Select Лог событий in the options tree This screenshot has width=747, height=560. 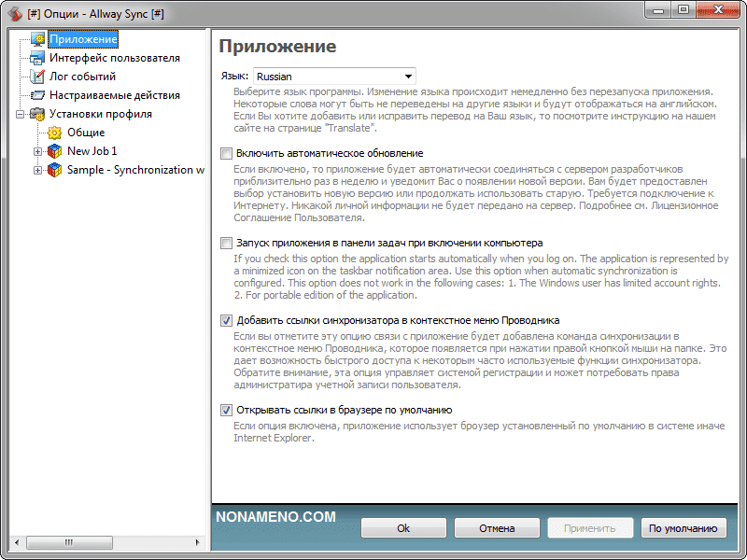(83, 77)
